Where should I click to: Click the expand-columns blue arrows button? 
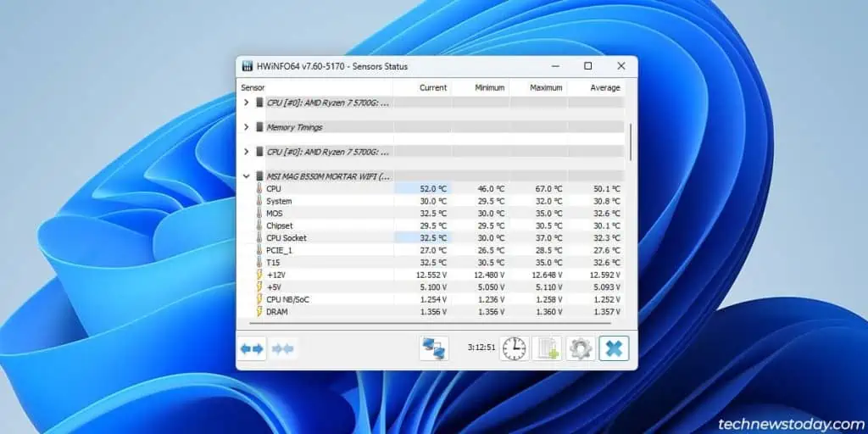252,348
